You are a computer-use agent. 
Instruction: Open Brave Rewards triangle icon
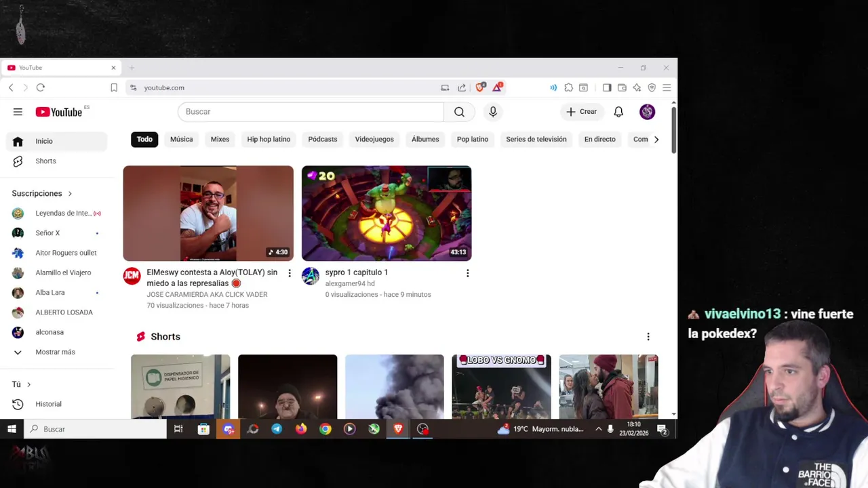(498, 87)
